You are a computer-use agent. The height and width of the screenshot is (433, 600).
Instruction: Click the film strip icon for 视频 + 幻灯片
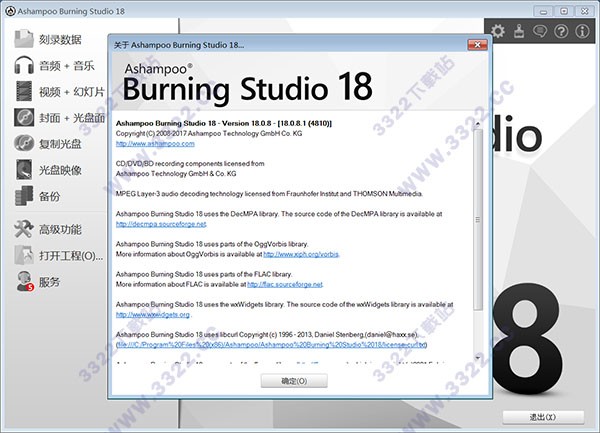[24, 91]
